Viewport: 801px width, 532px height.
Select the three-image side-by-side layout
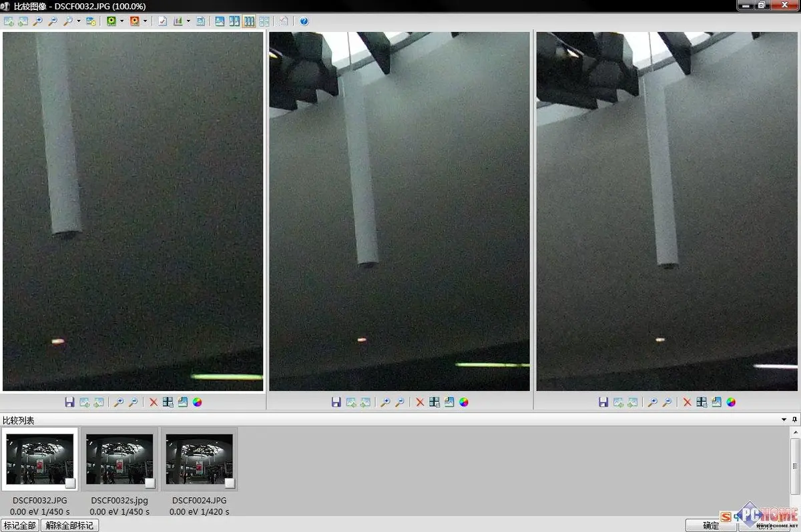coord(249,21)
